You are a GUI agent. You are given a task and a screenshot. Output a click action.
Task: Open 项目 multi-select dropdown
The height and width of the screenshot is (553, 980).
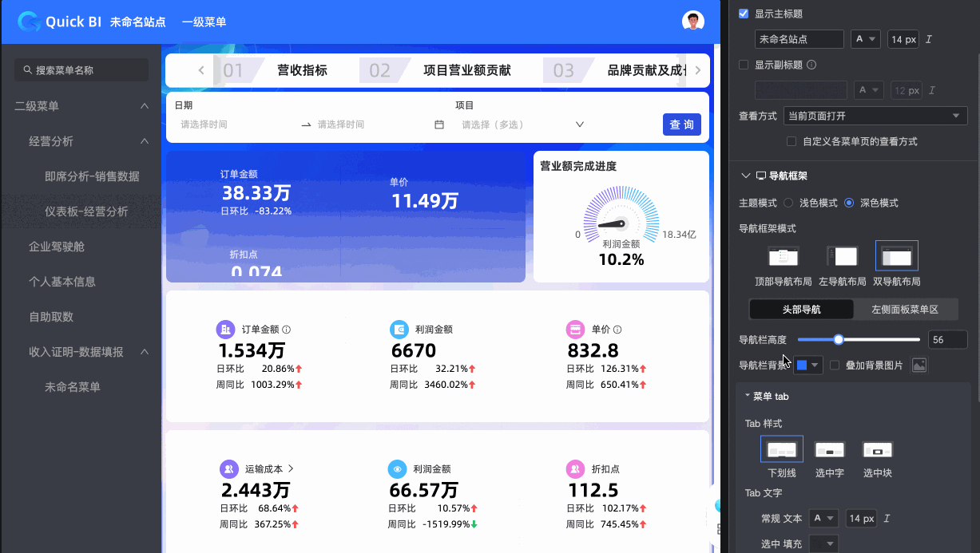click(523, 124)
